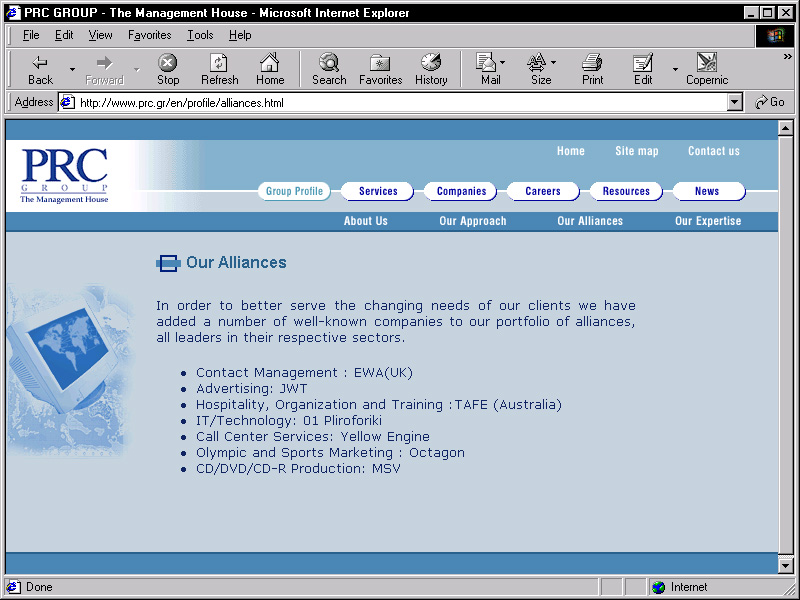Click the Windows throbber logo
The width and height of the screenshot is (800, 600).
click(774, 35)
